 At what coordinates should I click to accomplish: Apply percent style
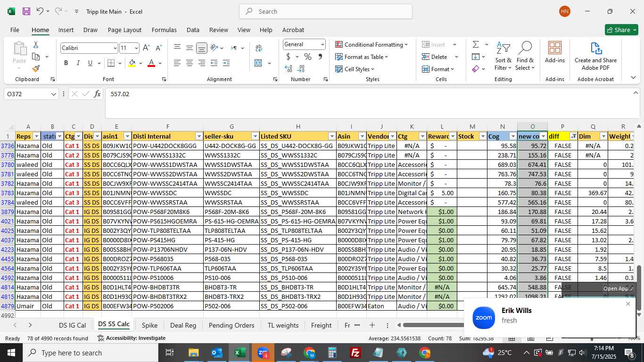[x=308, y=57]
